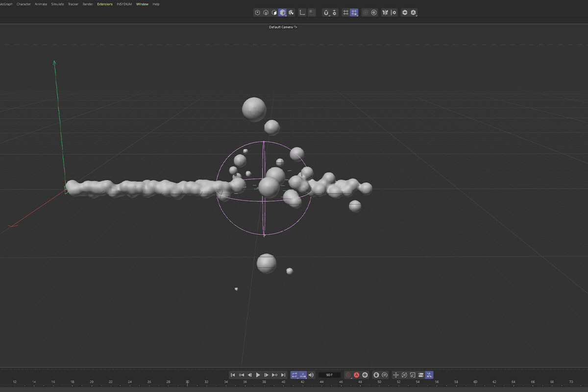Jump to the last frame with the end button
This screenshot has height=392, width=588.
pyautogui.click(x=283, y=374)
